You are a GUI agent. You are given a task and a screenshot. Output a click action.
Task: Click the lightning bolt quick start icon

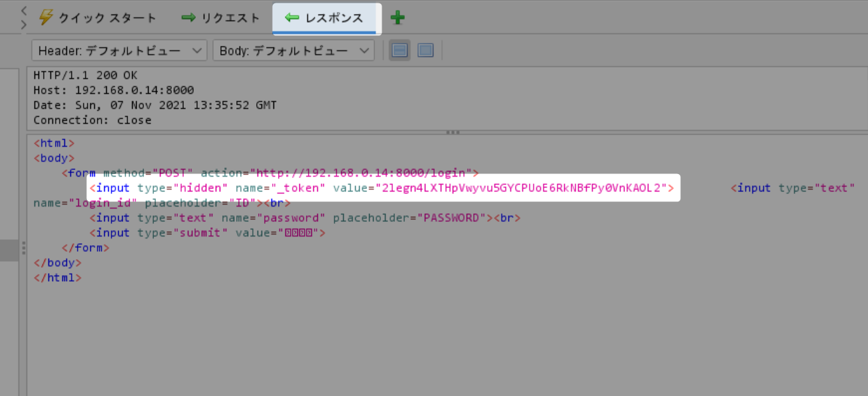point(45,17)
